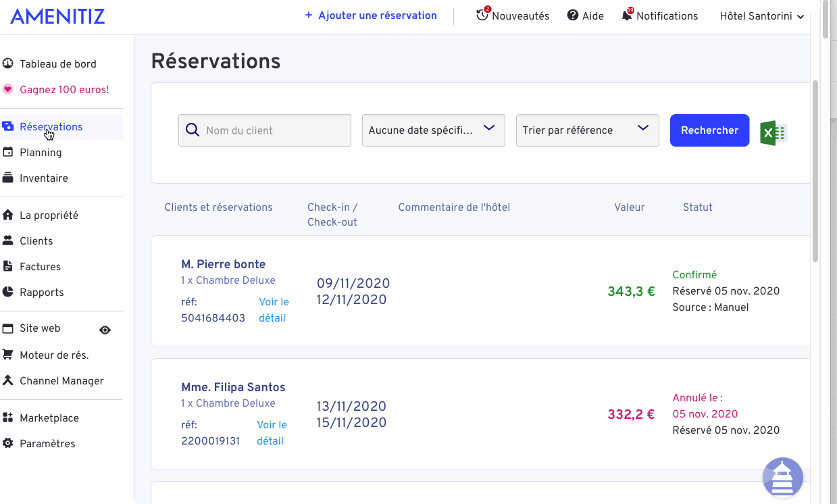The height and width of the screenshot is (504, 837).
Task: Click the Rapports pie chart icon
Action: coord(8,293)
